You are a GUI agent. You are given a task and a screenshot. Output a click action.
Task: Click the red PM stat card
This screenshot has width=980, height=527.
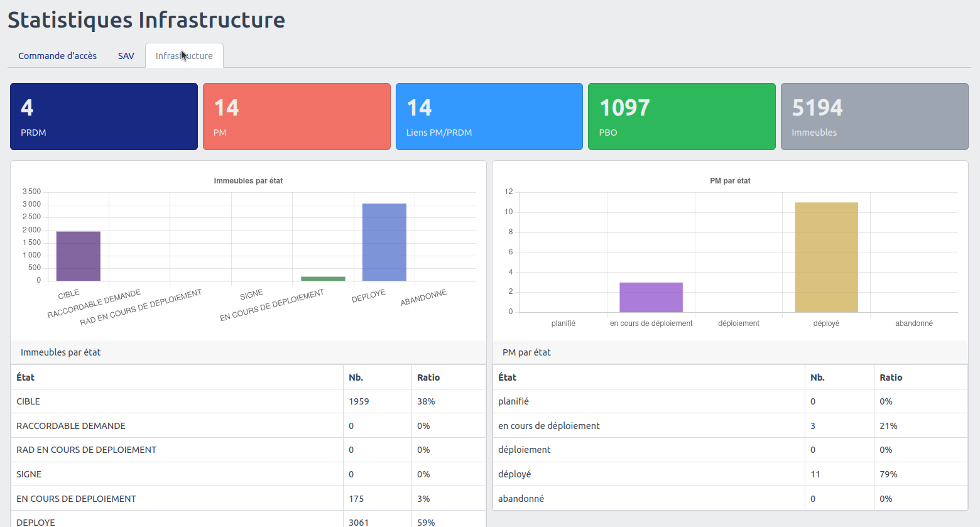(x=297, y=117)
